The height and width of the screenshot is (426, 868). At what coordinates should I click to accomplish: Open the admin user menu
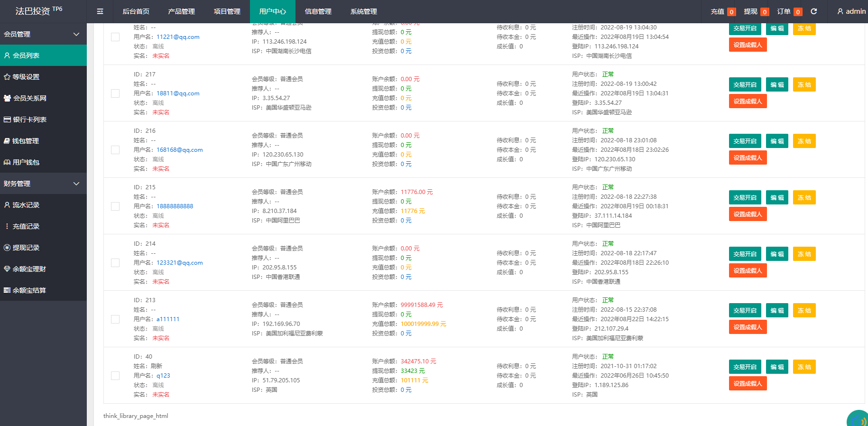pyautogui.click(x=851, y=11)
